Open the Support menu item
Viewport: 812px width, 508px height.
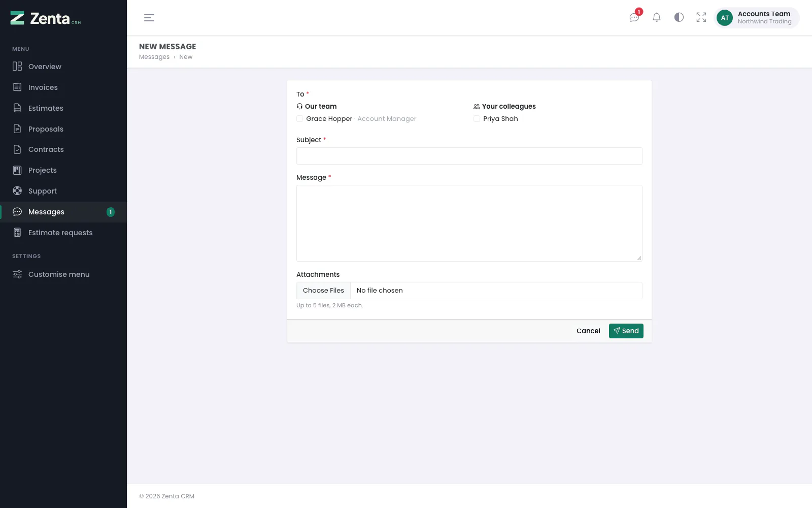coord(63,191)
